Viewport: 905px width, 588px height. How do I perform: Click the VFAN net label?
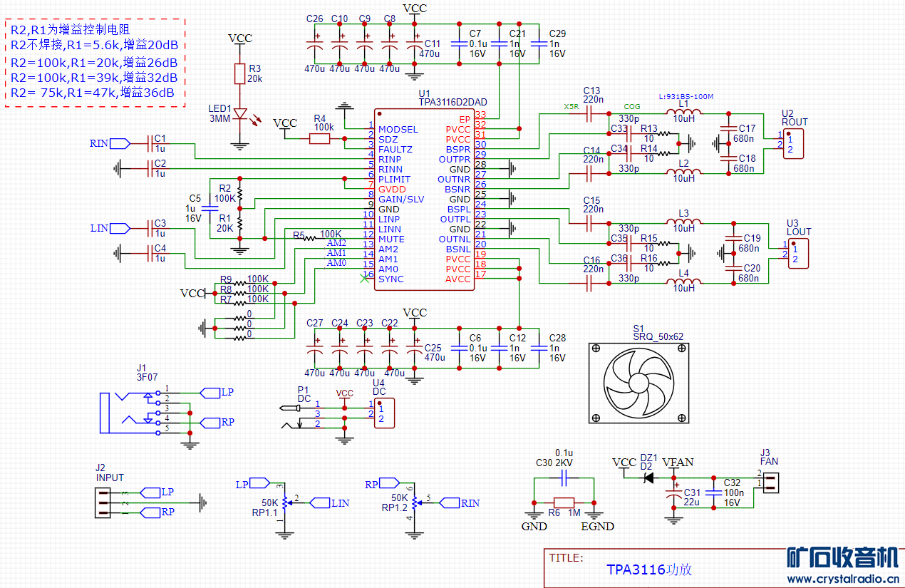678,463
